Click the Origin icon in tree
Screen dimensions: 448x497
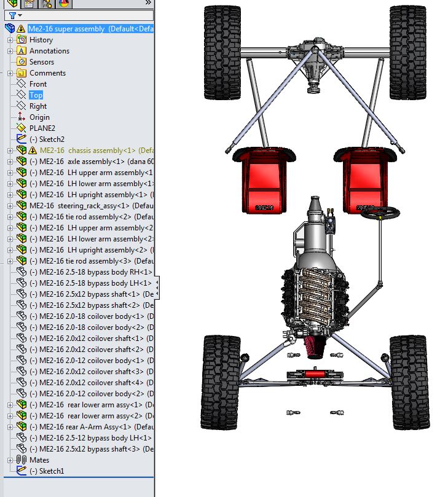(x=22, y=117)
